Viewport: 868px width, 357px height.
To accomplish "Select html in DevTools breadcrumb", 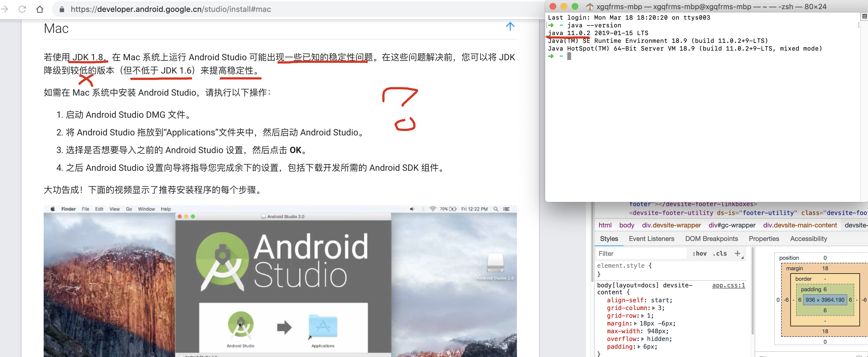I will tap(605, 225).
